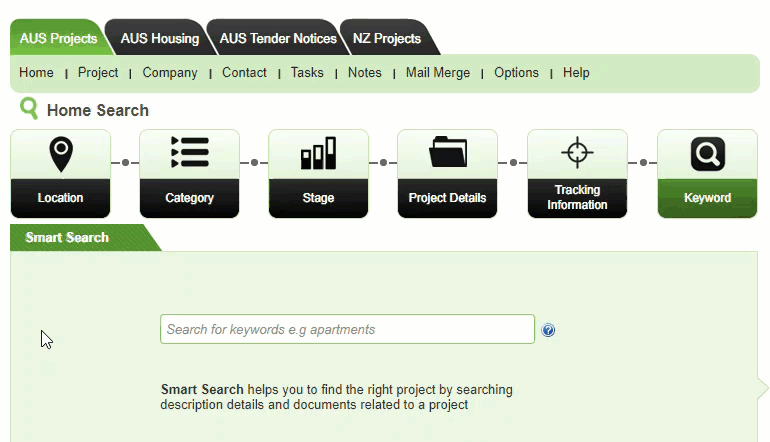
Task: Open the Home menu item
Action: coord(36,73)
